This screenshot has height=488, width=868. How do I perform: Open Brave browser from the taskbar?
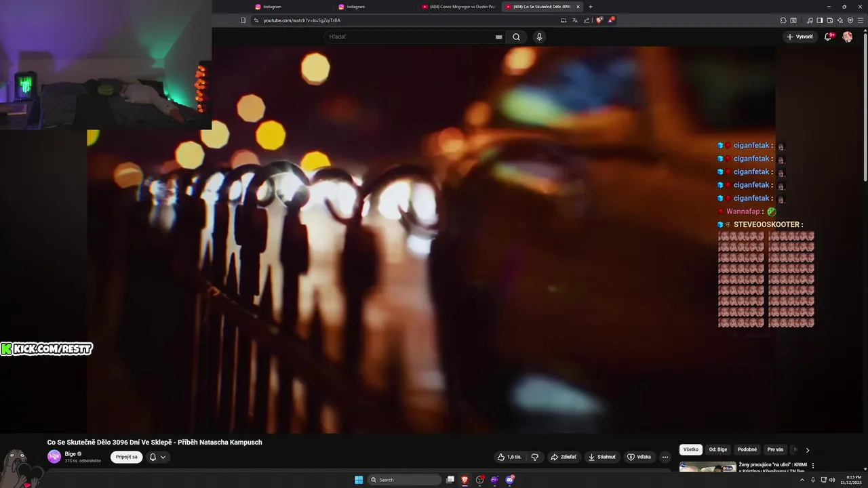click(465, 480)
